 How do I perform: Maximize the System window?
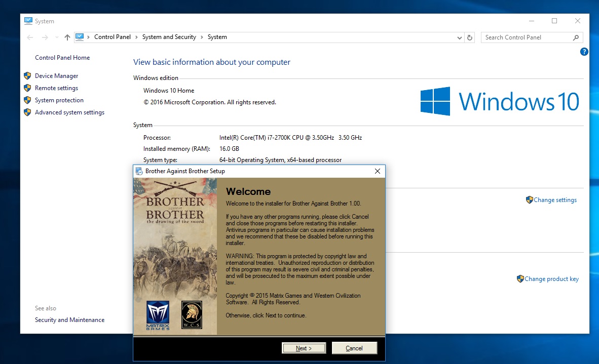(x=554, y=21)
